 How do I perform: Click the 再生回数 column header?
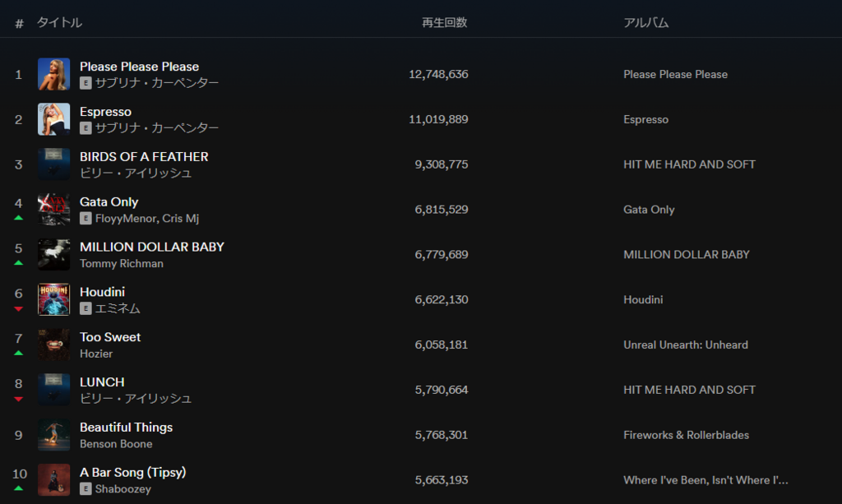pos(445,22)
